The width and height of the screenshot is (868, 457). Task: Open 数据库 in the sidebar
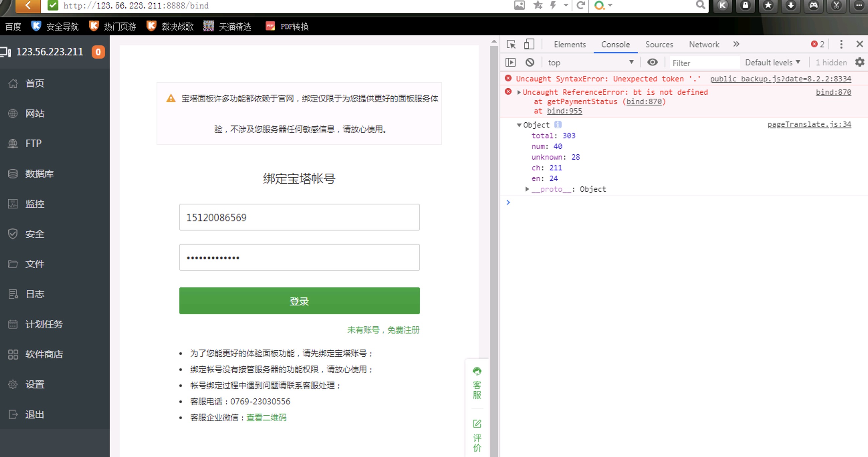[55, 174]
